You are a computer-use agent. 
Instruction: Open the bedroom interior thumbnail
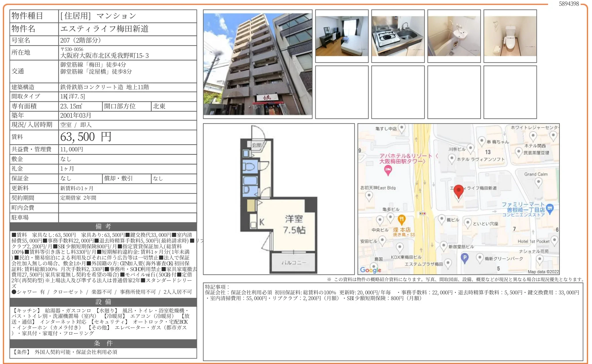point(342,36)
